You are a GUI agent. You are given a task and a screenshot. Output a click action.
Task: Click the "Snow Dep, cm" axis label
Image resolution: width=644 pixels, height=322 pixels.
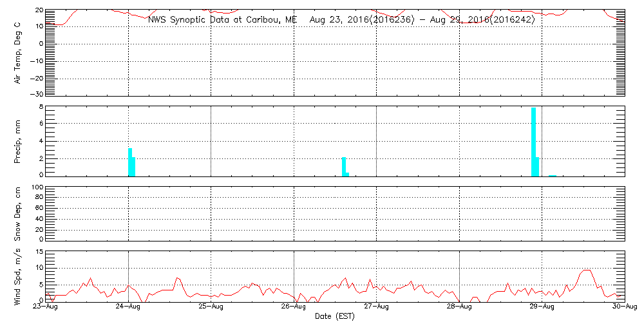pyautogui.click(x=18, y=215)
